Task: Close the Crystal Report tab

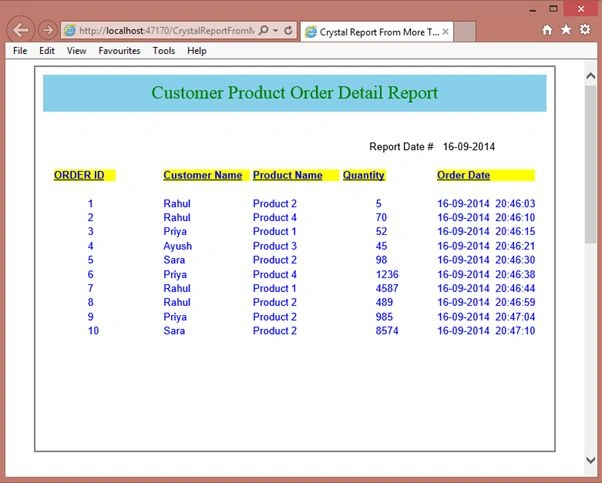Action: [445, 32]
